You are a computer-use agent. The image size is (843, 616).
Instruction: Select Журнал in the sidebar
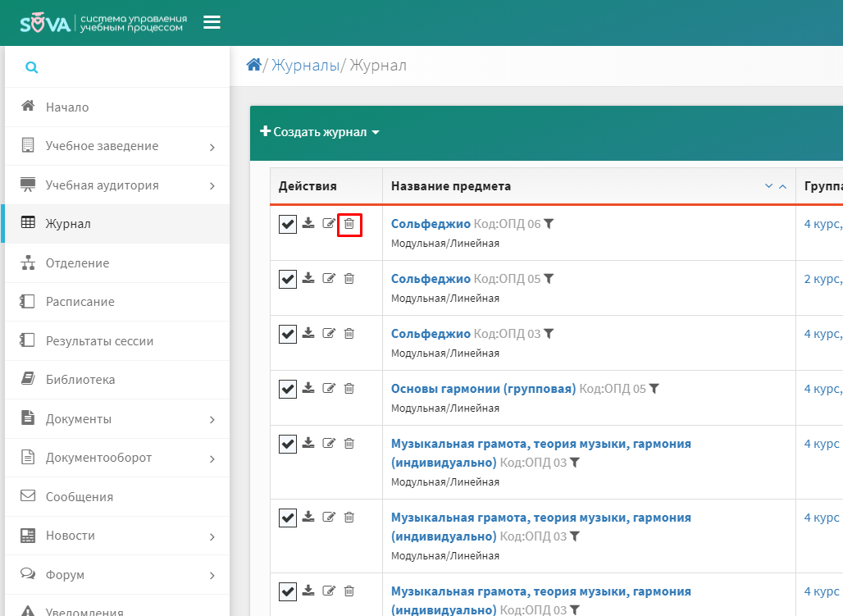pos(117,224)
